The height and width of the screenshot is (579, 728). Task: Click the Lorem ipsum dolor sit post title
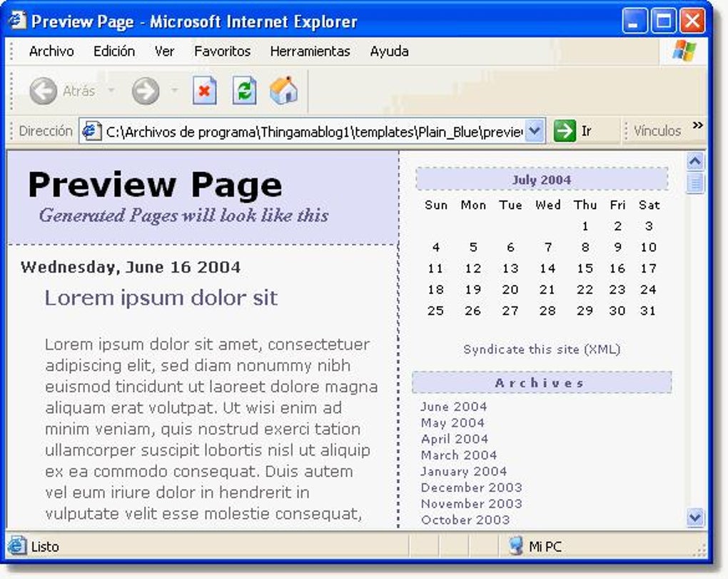pyautogui.click(x=161, y=298)
